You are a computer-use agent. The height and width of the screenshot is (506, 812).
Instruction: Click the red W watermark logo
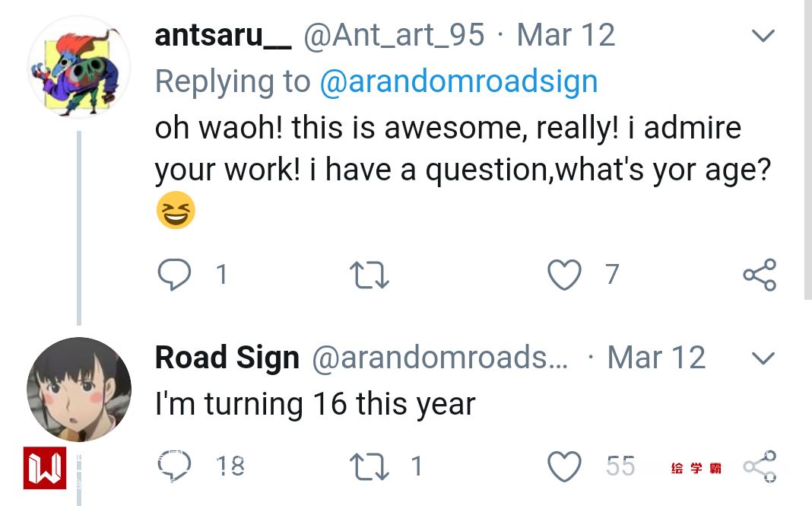point(46,468)
